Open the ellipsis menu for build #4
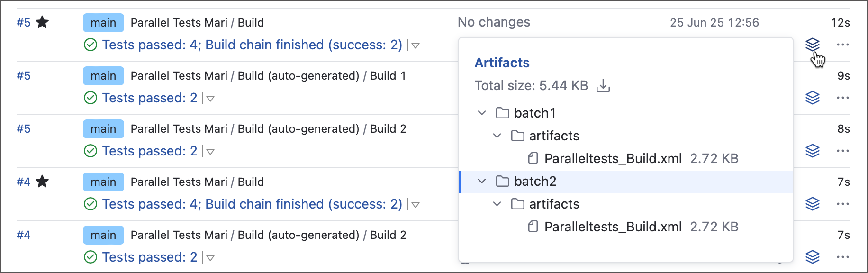 843,204
